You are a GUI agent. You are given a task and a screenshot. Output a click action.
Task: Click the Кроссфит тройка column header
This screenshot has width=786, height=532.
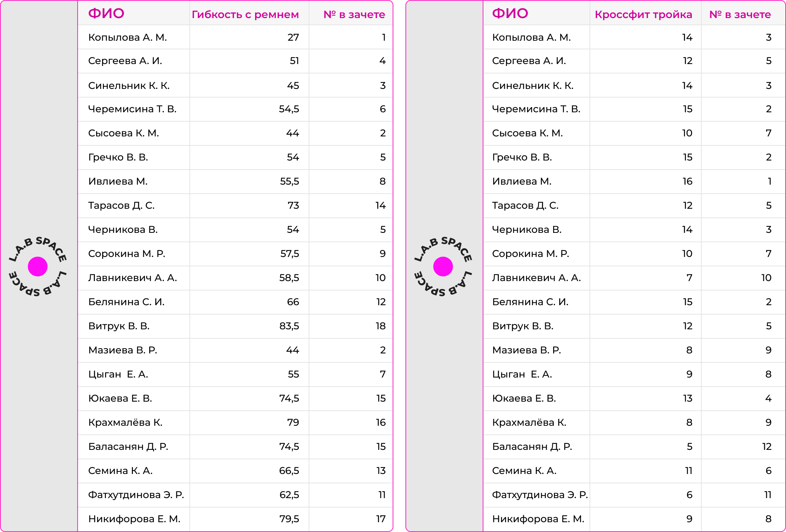click(643, 15)
